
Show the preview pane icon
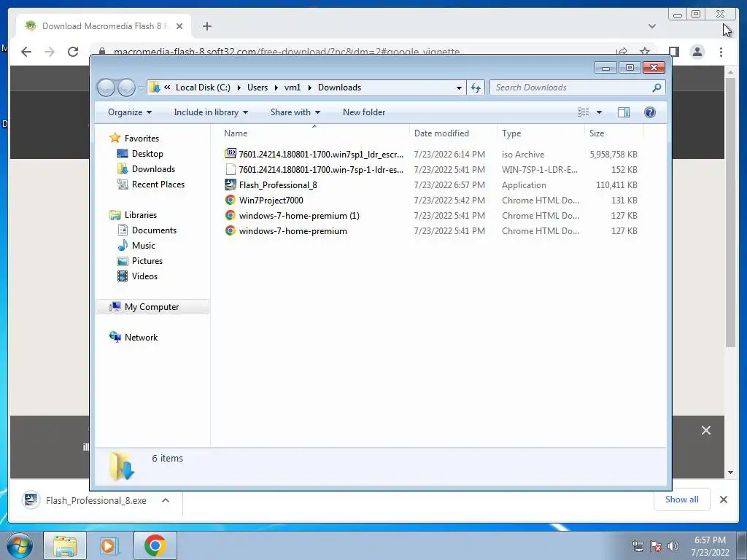coord(623,112)
